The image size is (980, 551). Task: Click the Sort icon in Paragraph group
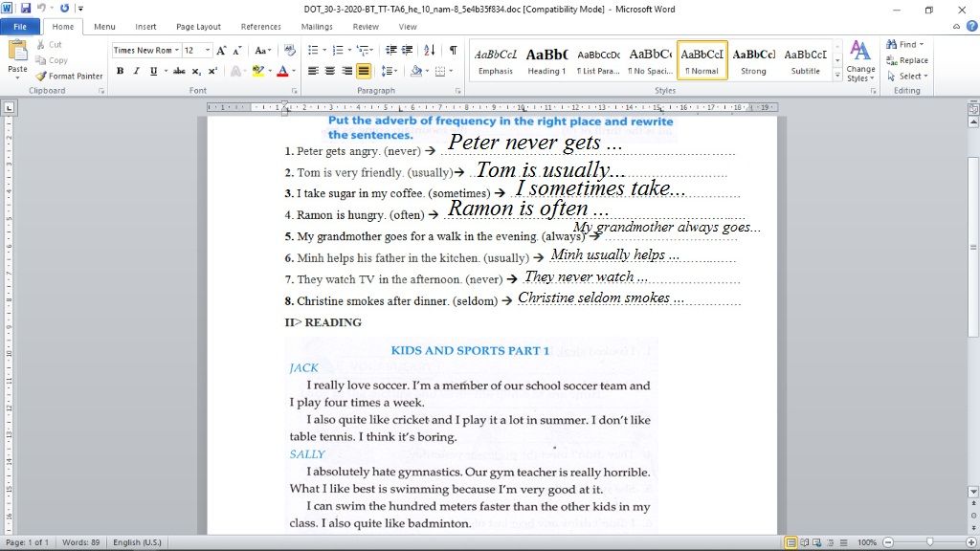(x=430, y=50)
